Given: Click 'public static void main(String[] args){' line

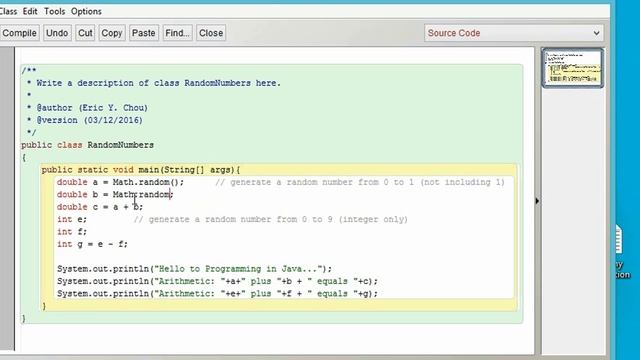Looking at the screenshot, I should (141, 170).
